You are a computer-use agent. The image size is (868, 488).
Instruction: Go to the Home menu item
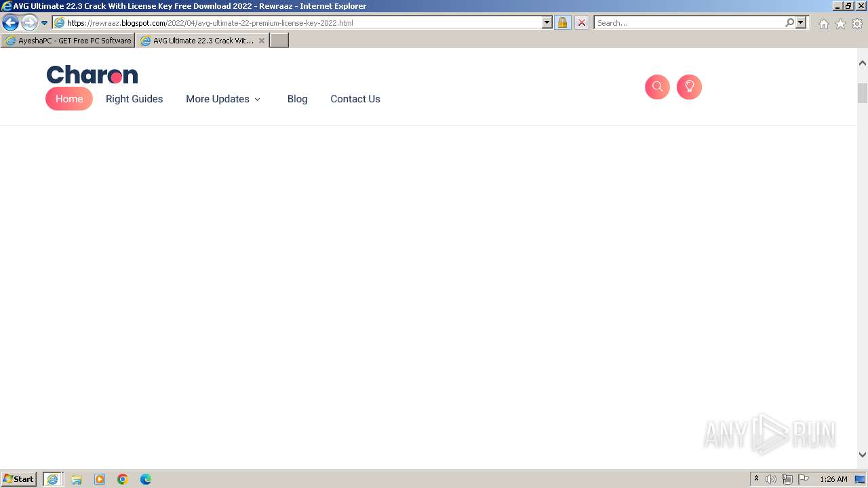click(69, 99)
